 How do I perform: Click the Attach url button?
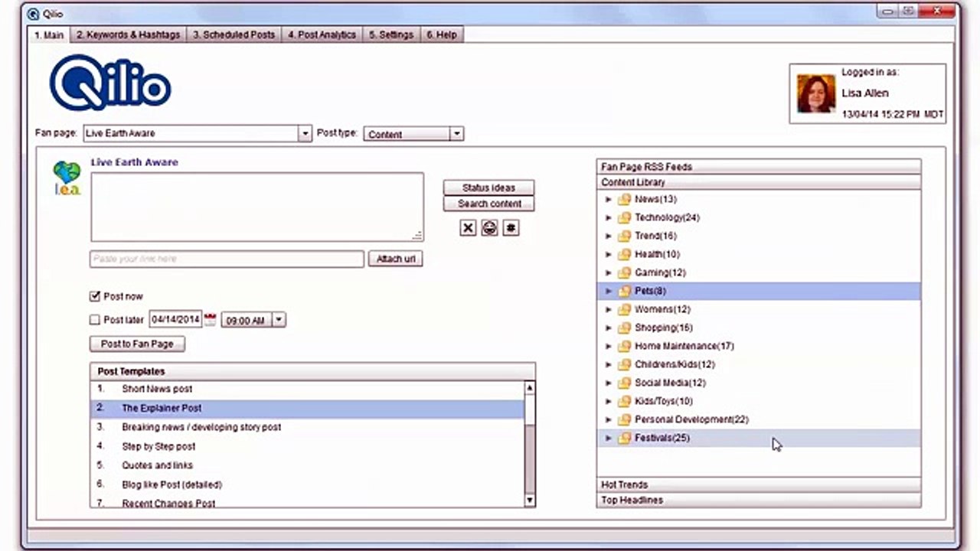(x=395, y=259)
